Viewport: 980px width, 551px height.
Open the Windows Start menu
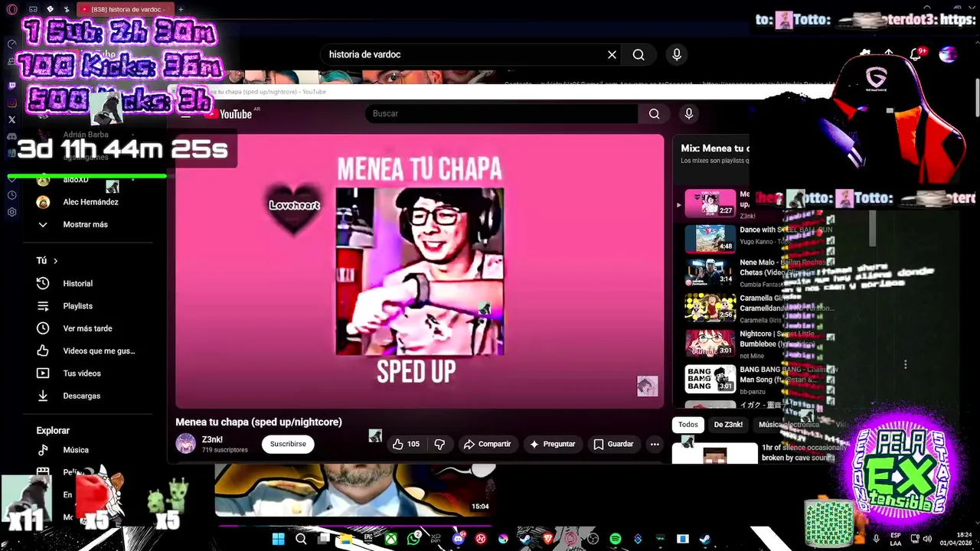279,539
